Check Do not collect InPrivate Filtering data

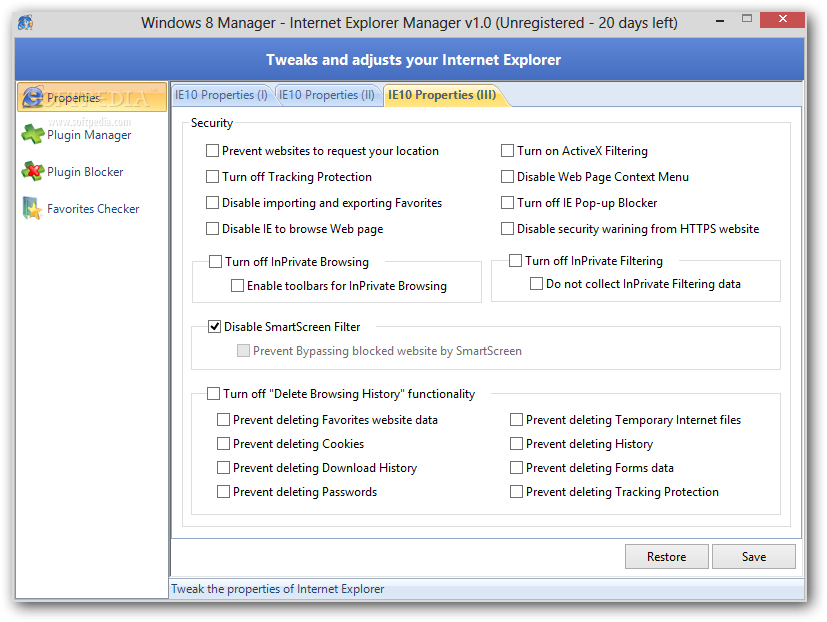[536, 284]
